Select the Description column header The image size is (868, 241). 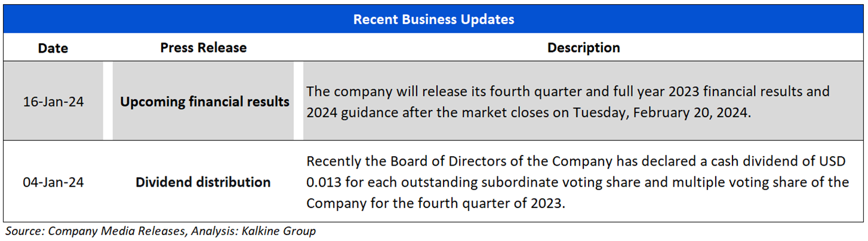coord(584,48)
